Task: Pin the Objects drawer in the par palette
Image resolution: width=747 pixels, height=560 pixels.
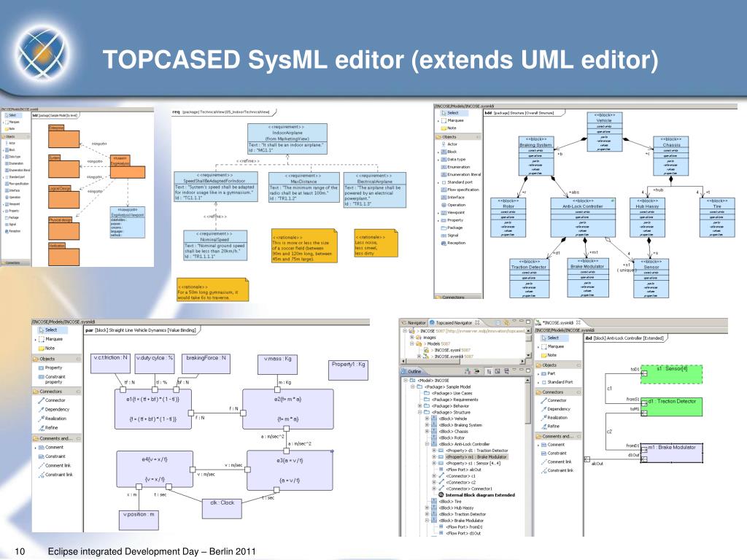Action: coord(79,359)
